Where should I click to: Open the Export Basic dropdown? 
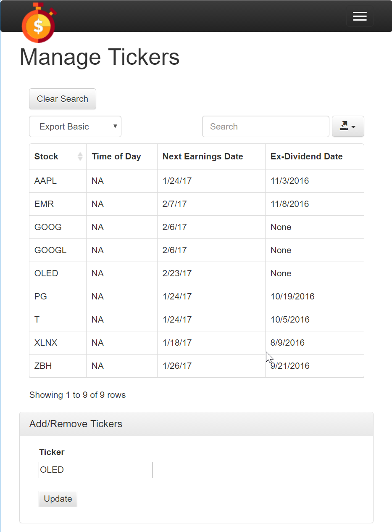pyautogui.click(x=75, y=127)
